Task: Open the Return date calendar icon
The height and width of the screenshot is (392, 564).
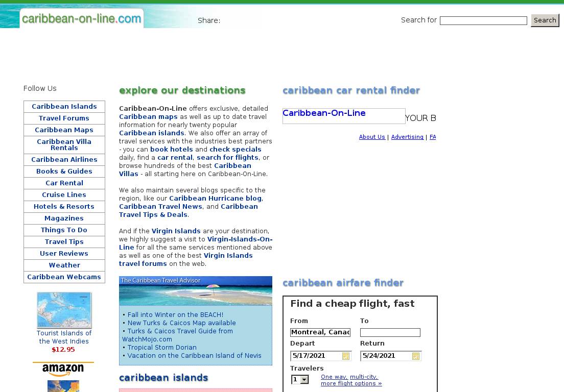Action: point(416,356)
